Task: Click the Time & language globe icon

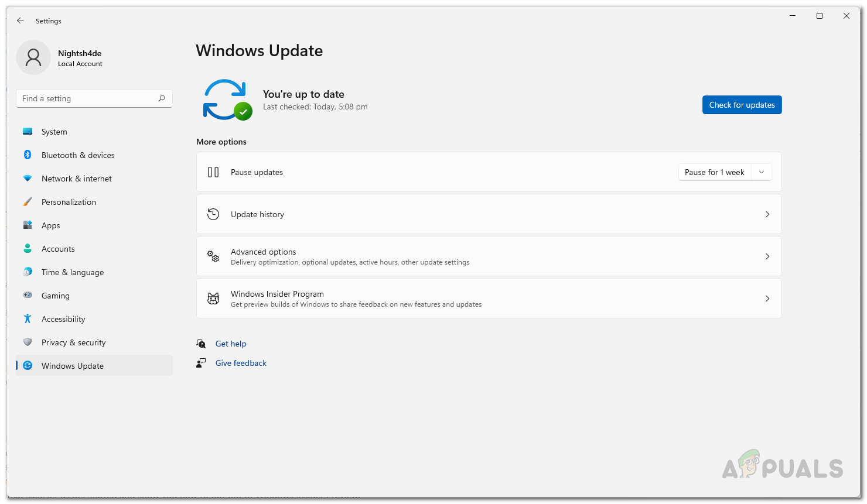Action: (x=28, y=272)
